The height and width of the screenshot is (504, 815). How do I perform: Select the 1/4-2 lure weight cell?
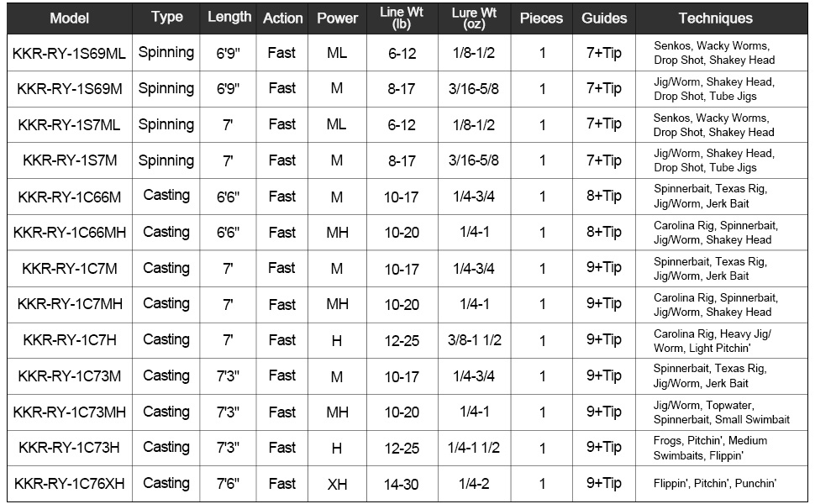pos(474,484)
